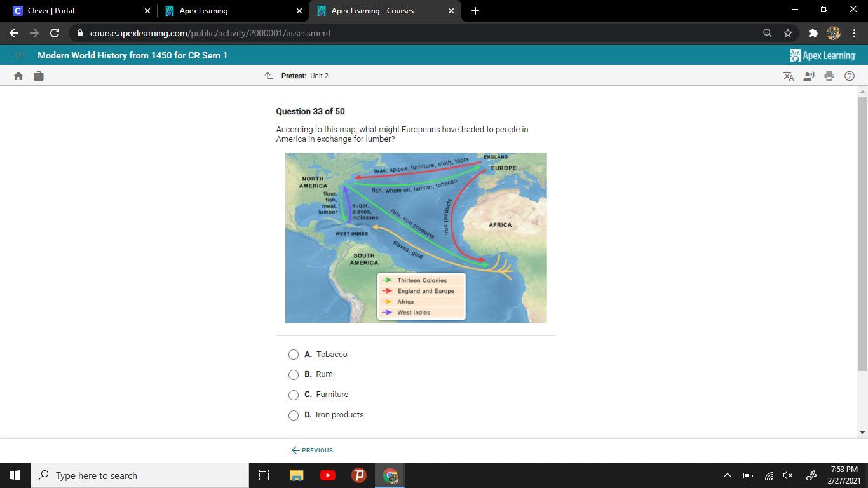Open the help question mark icon

click(850, 76)
